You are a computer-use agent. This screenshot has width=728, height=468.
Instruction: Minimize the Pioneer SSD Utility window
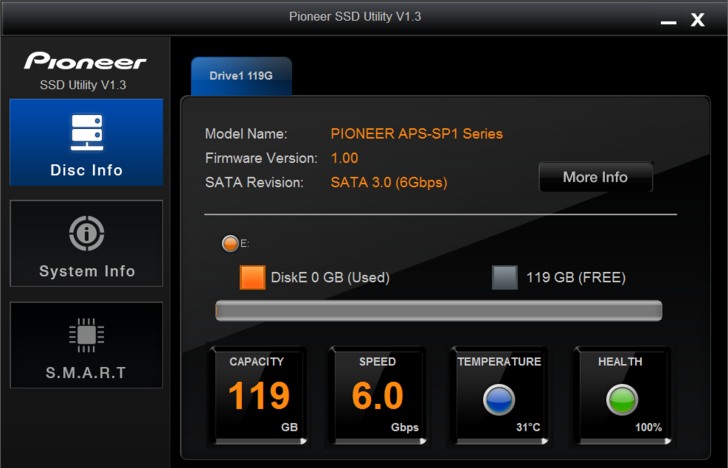click(x=669, y=21)
